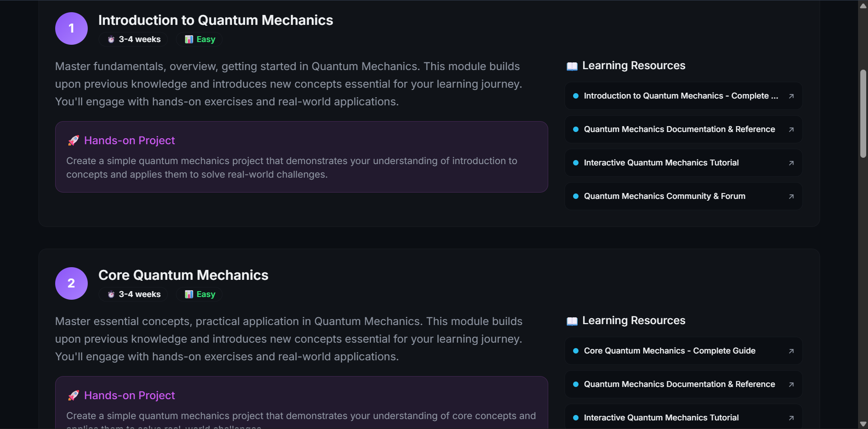Click external arrow beside Introduction to Quantum Mechanics guide
Screen dimensions: 868x429
pos(791,96)
